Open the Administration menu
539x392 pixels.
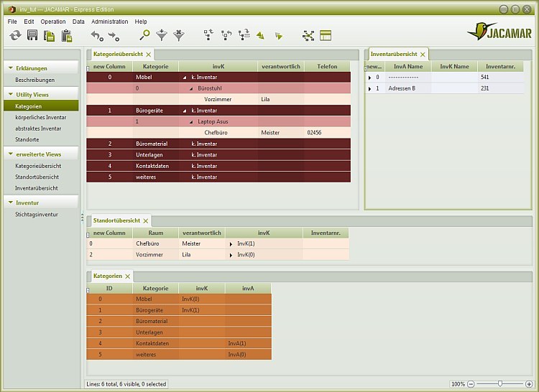click(109, 22)
